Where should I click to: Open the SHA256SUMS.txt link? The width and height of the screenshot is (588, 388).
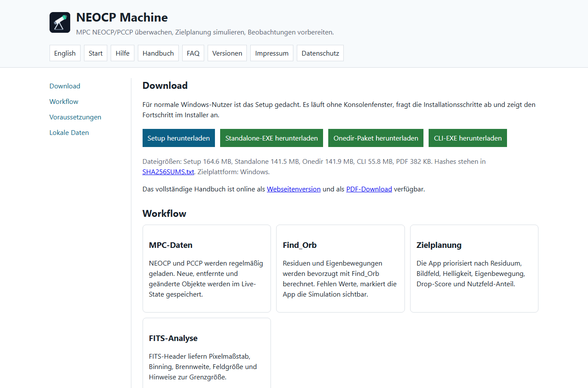click(168, 172)
